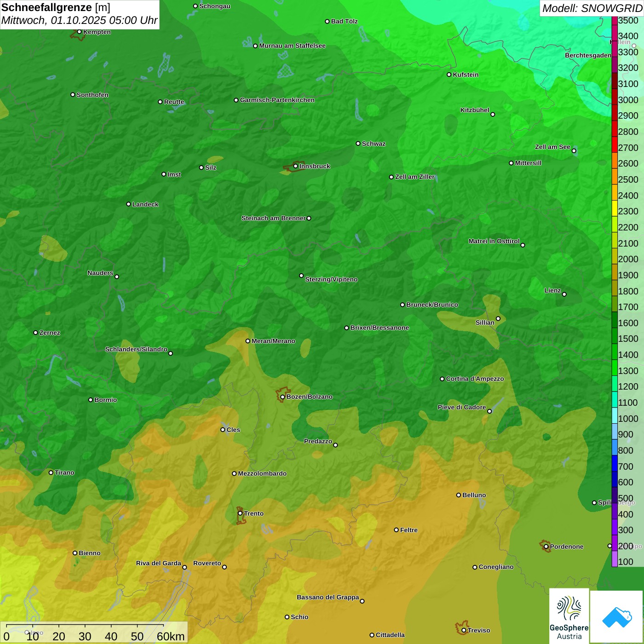Click the date Mittwoch, 01.10.2025 05:00 Uhr
This screenshot has width=644, height=644.
pos(79,21)
